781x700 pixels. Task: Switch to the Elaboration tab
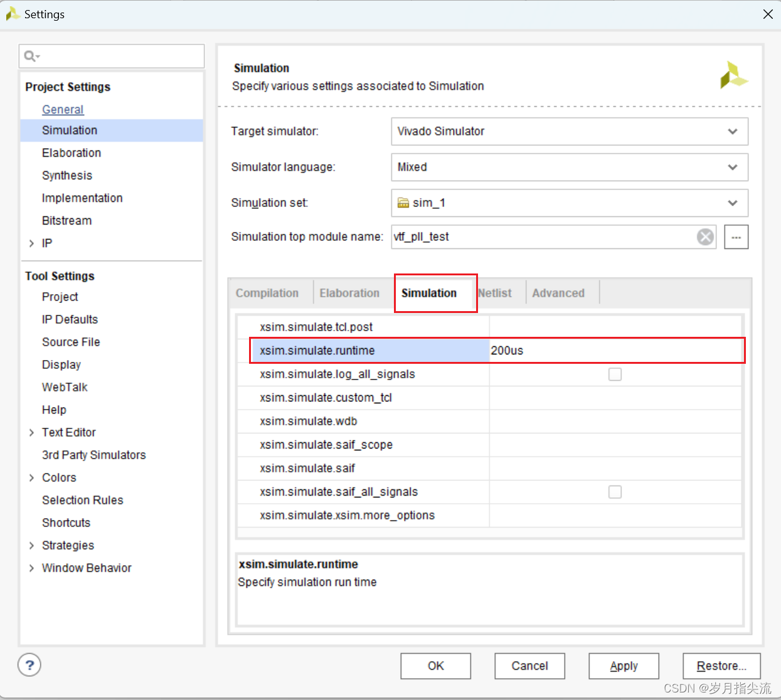pos(349,293)
